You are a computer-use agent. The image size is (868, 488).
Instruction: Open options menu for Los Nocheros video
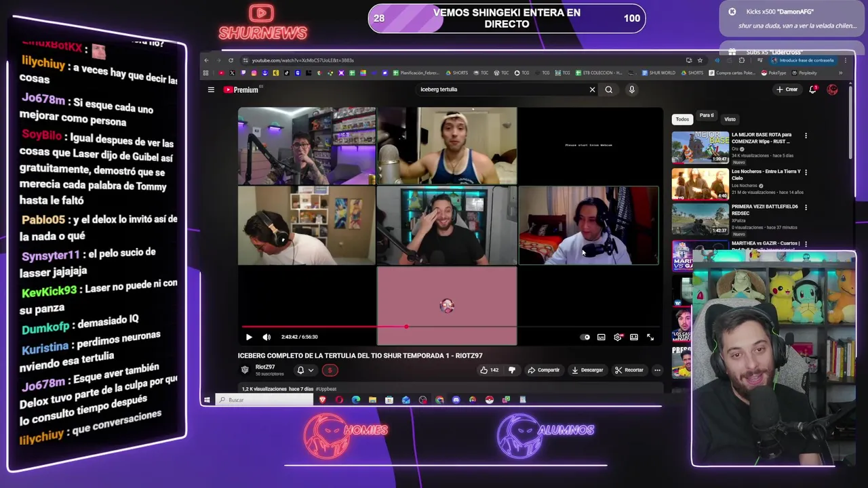(x=806, y=172)
